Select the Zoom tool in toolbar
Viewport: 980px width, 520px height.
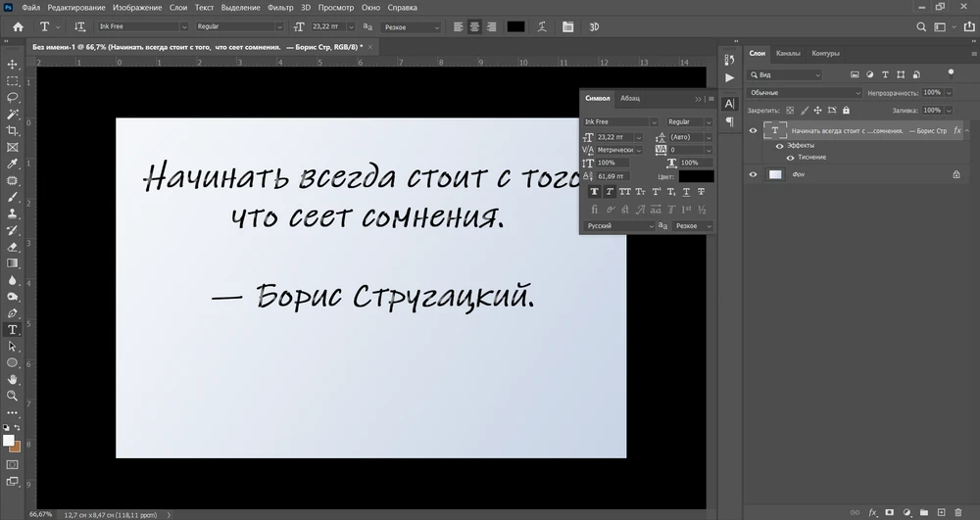click(13, 396)
